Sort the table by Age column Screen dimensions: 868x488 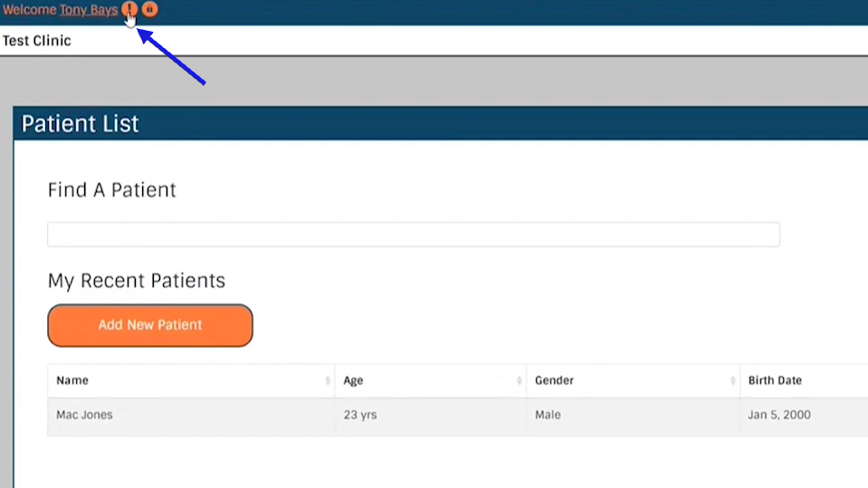430,380
